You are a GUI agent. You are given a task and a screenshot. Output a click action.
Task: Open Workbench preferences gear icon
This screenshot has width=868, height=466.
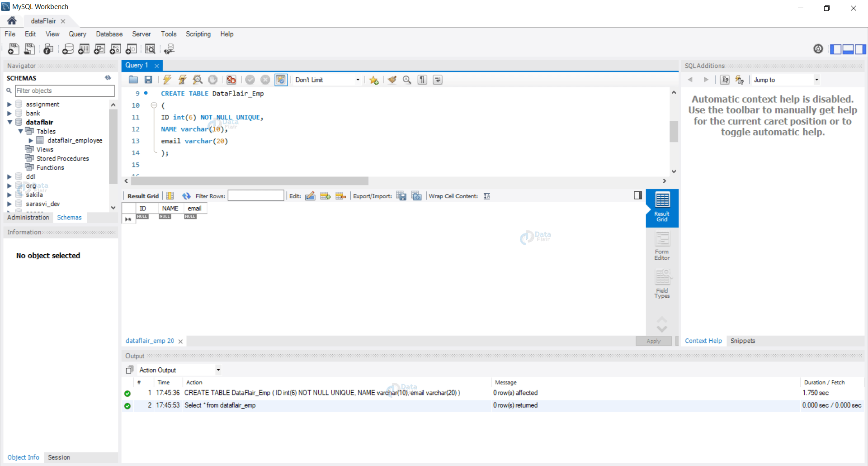[818, 49]
